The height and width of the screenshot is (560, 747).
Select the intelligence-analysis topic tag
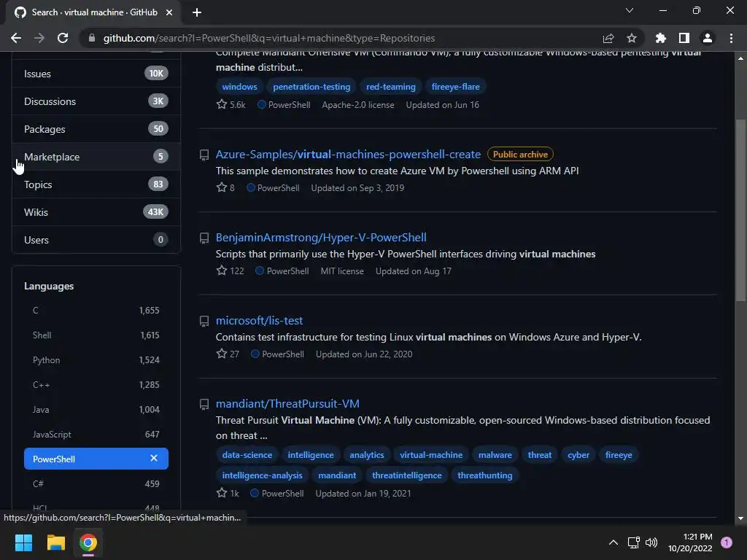[x=262, y=475]
